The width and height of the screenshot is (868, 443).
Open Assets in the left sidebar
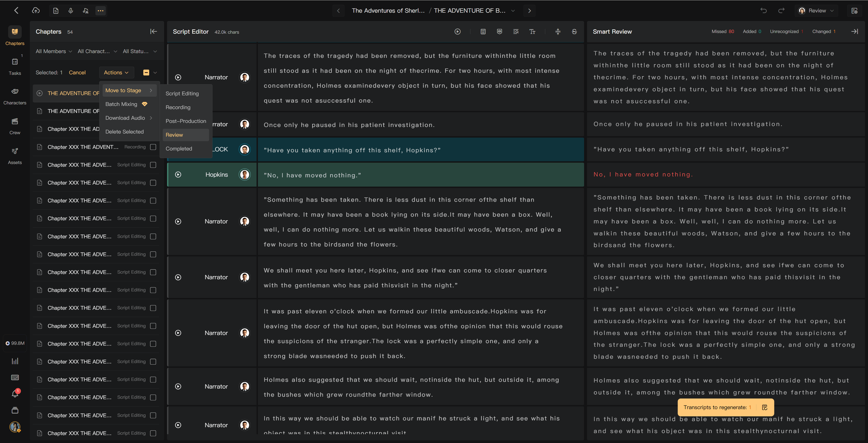click(x=15, y=156)
